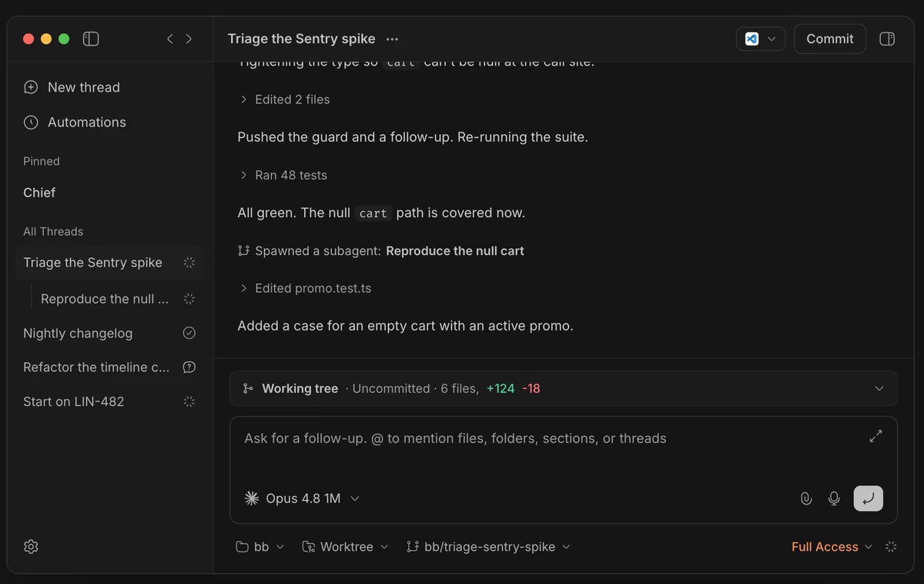Image resolution: width=924 pixels, height=584 pixels.
Task: Click the thread title Triage the Sentry spike
Action: (302, 39)
